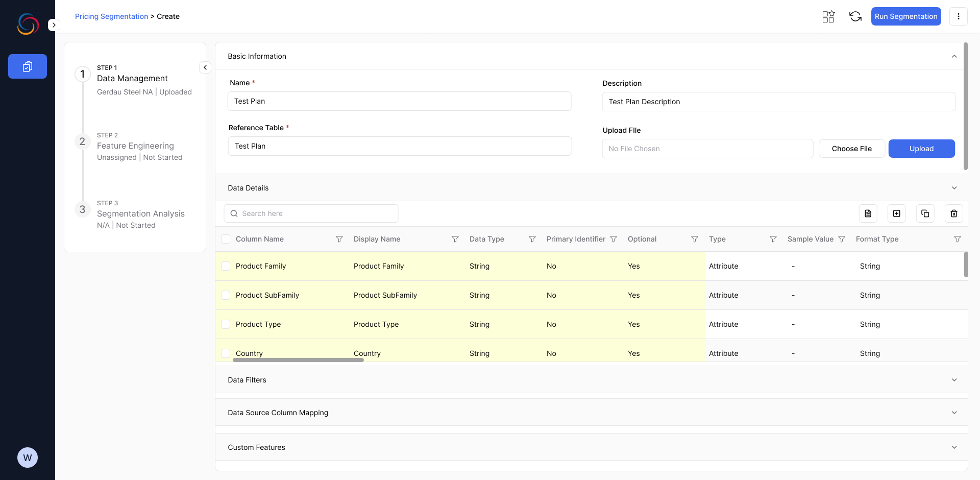Screen dimensions: 980x480
Task: Open the clipboard icon in left sidebar
Action: (28, 66)
